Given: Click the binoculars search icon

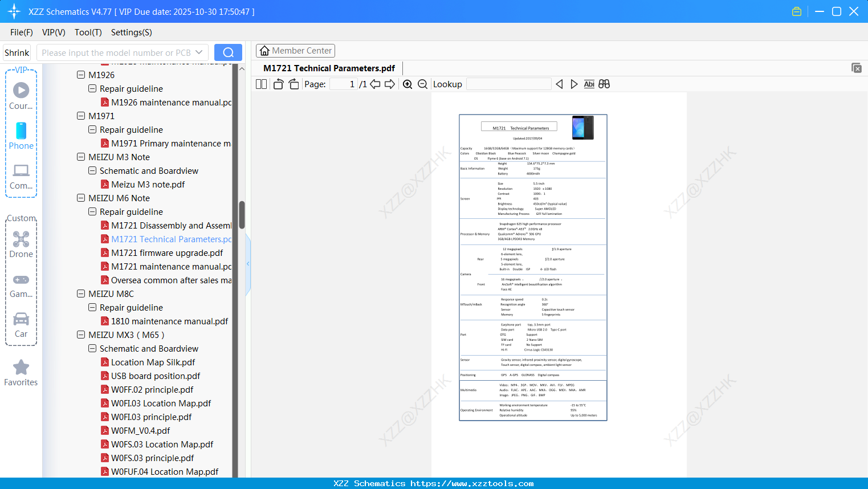Looking at the screenshot, I should click(x=604, y=84).
